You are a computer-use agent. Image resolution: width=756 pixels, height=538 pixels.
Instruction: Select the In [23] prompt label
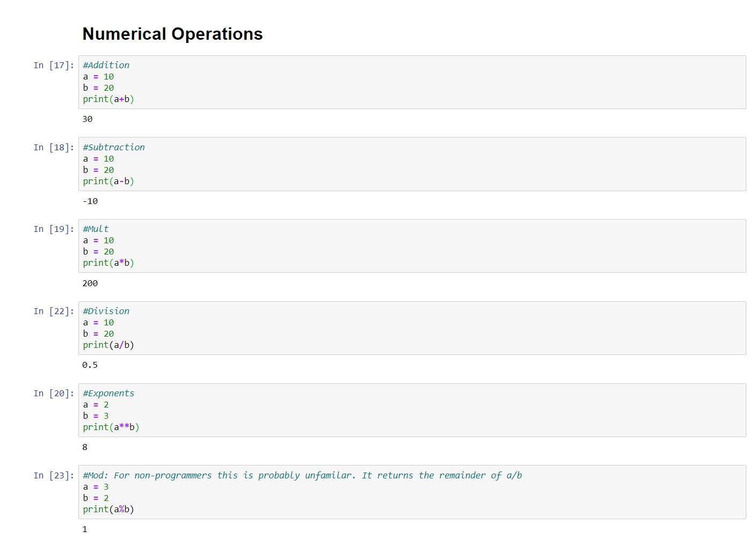click(54, 476)
